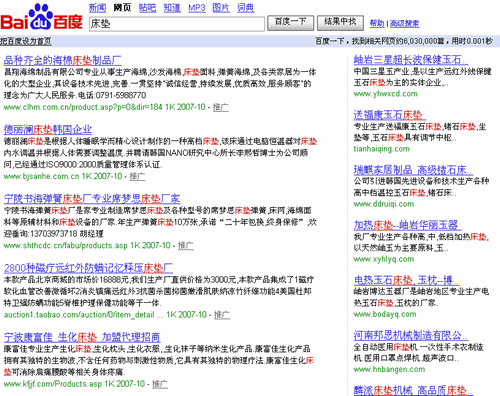Open sidebar ad 加热床垫--岫岩华丽玉器
Image resolution: width=500 pixels, height=396 pixels.
click(x=407, y=225)
